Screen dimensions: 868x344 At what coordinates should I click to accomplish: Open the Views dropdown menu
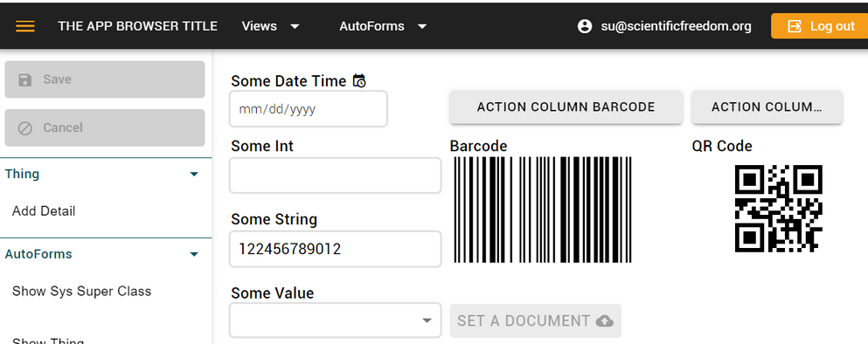(x=271, y=26)
